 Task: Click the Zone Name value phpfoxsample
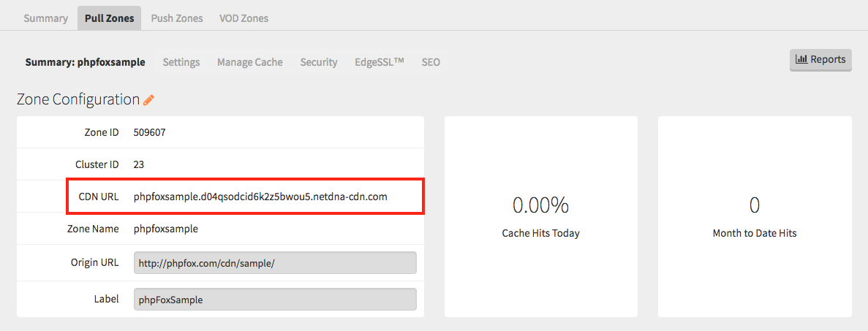[x=165, y=229]
